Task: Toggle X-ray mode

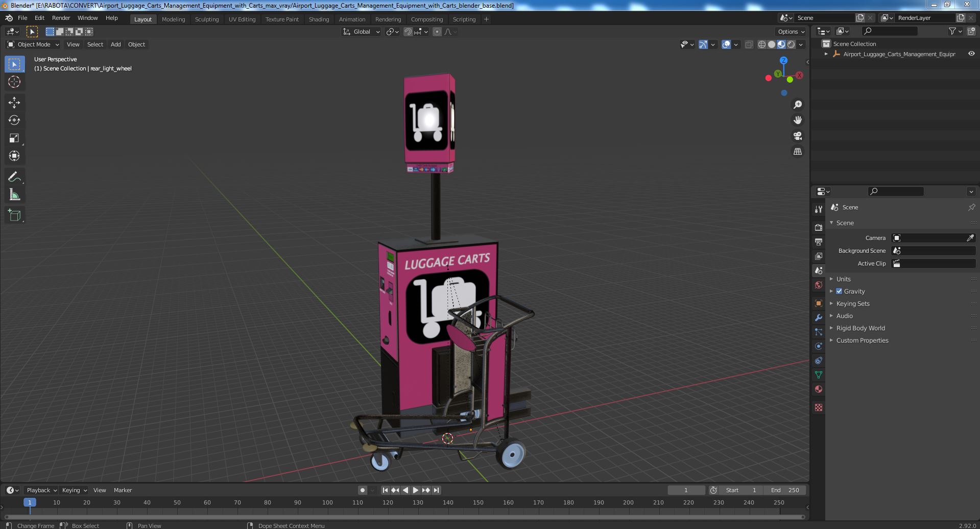Action: [x=749, y=44]
